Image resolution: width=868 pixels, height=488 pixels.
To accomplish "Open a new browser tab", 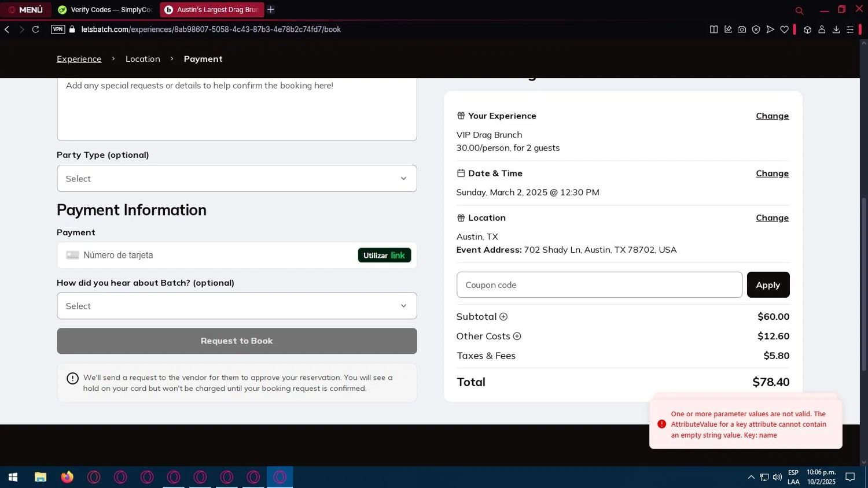I will [271, 10].
